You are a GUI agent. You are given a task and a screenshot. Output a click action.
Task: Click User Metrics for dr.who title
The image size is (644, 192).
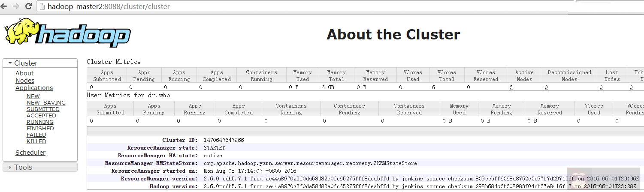click(129, 95)
